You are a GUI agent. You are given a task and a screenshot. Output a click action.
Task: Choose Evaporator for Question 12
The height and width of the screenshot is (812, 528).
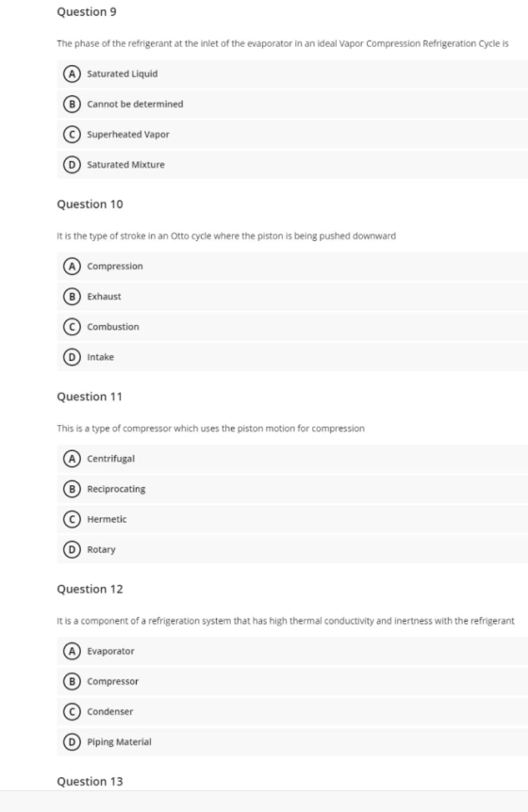[292, 651]
